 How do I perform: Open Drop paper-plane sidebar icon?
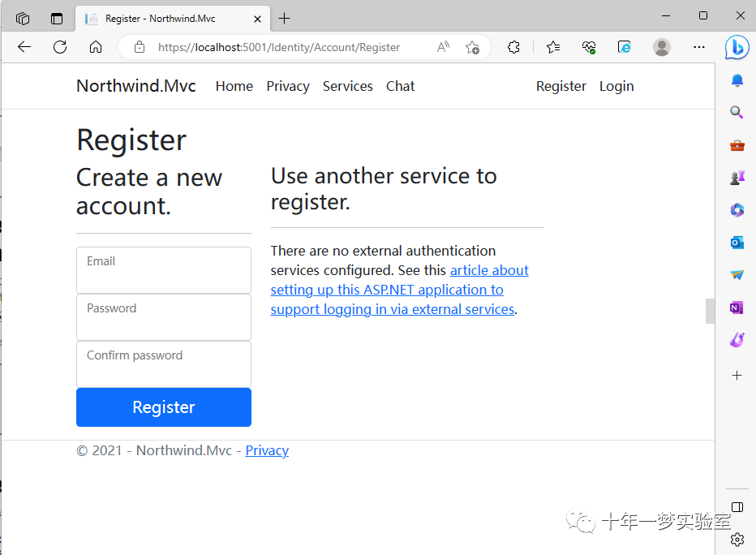(x=737, y=275)
